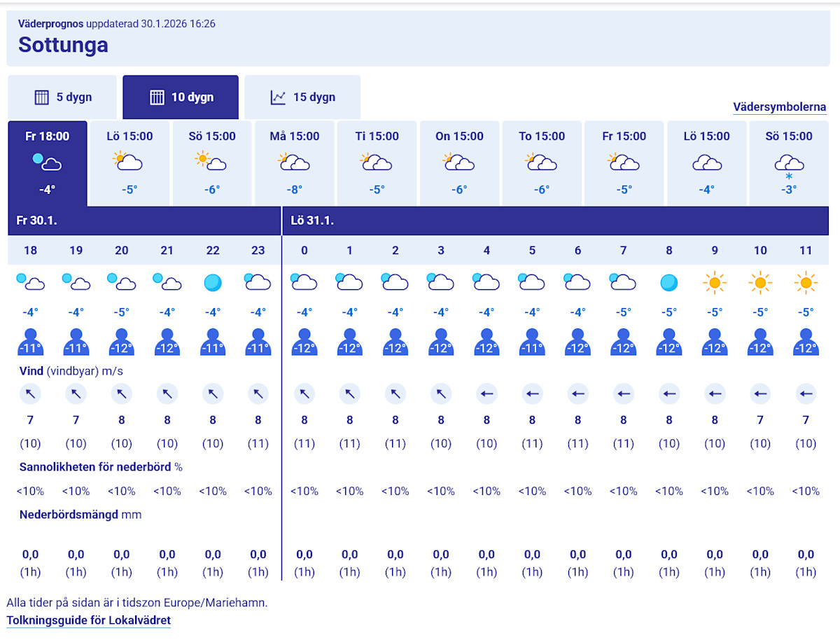Select the Ti 15:00 day card

377,163
